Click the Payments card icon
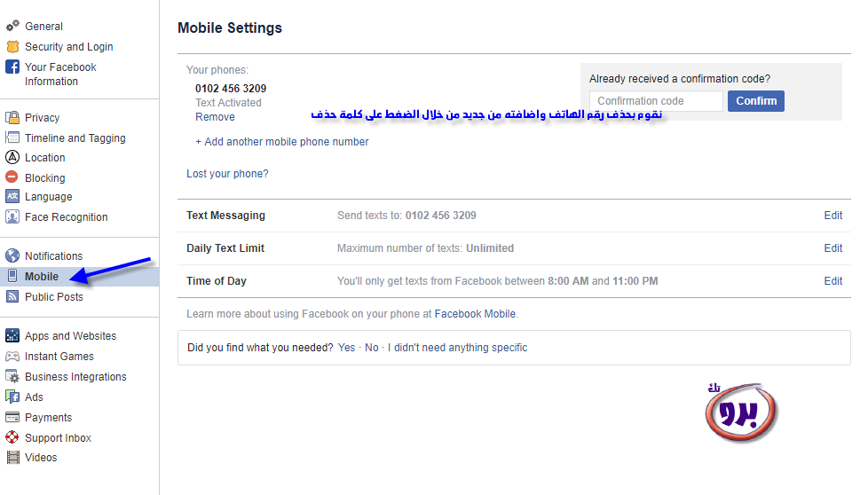The width and height of the screenshot is (868, 495). (x=12, y=418)
